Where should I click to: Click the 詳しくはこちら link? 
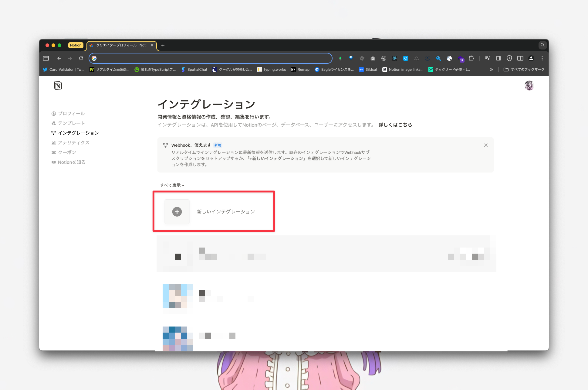coord(395,125)
